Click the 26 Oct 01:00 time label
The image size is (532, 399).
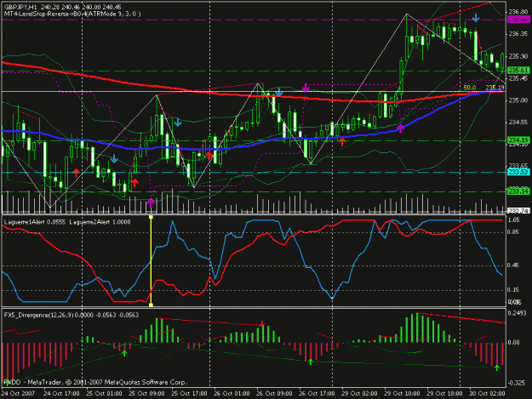point(232,393)
